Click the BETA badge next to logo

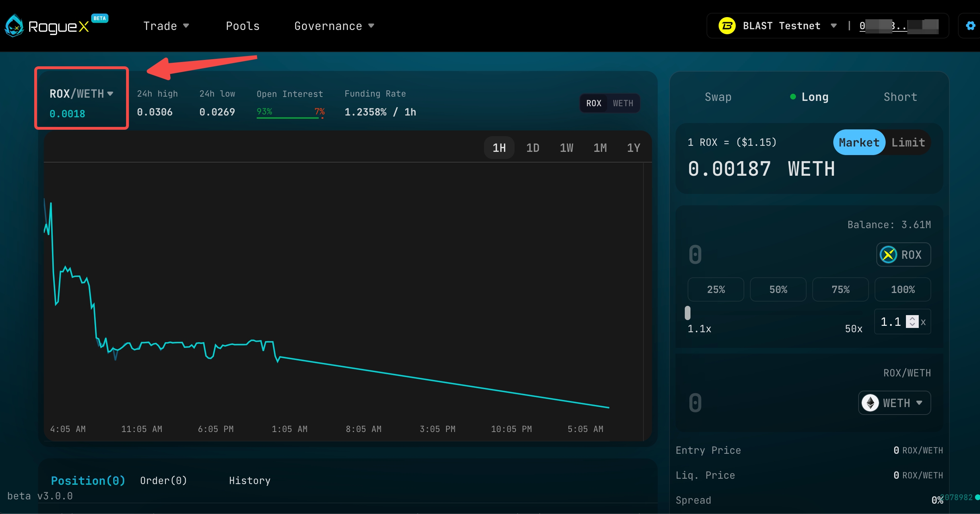click(100, 18)
